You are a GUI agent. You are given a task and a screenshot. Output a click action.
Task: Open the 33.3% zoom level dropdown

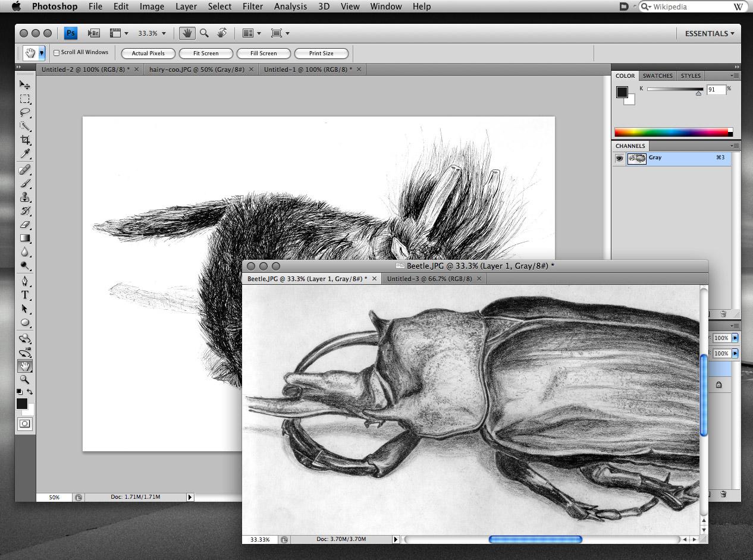point(152,33)
